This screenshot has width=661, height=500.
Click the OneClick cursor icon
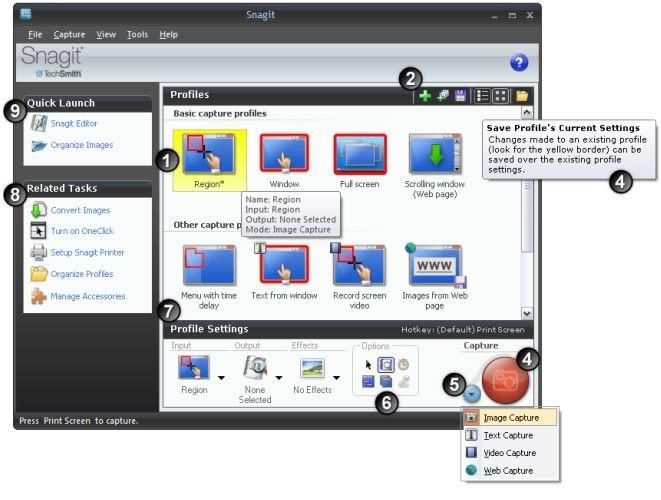38,231
